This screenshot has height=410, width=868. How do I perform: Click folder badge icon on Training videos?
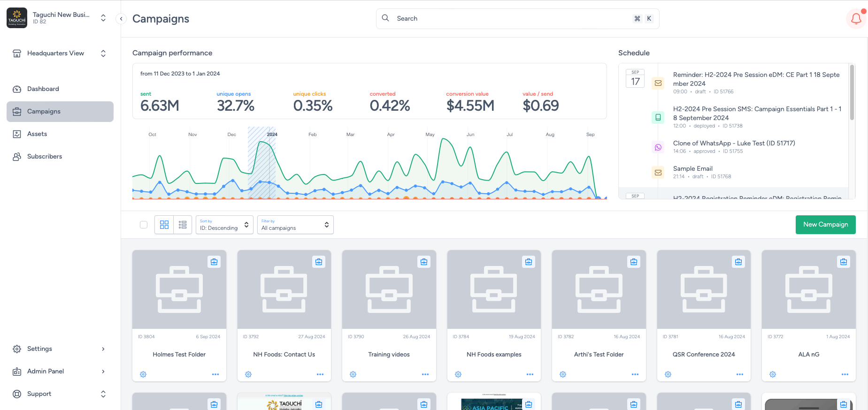(424, 262)
